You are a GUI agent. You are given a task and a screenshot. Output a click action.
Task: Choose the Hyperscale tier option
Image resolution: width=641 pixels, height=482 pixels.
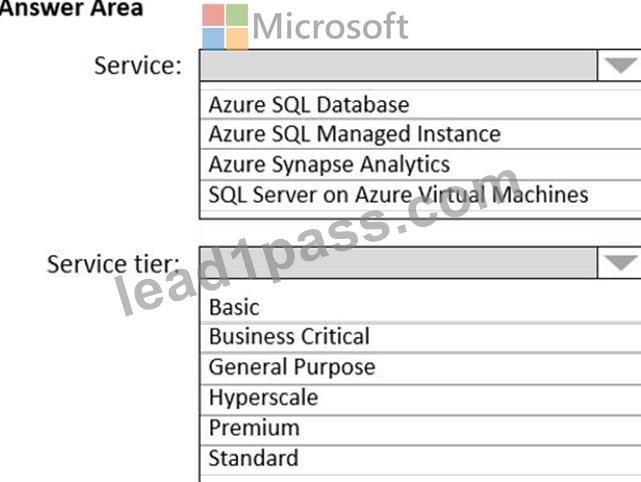pyautogui.click(x=421, y=398)
